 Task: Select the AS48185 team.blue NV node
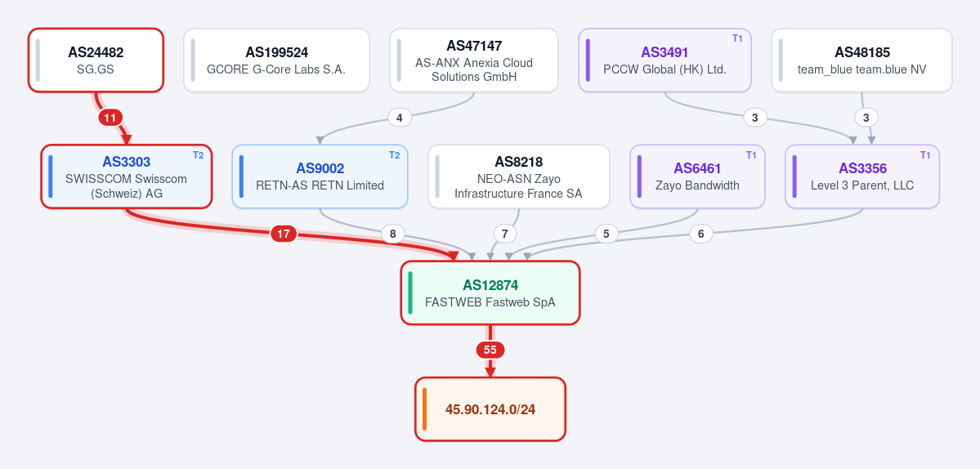click(861, 60)
